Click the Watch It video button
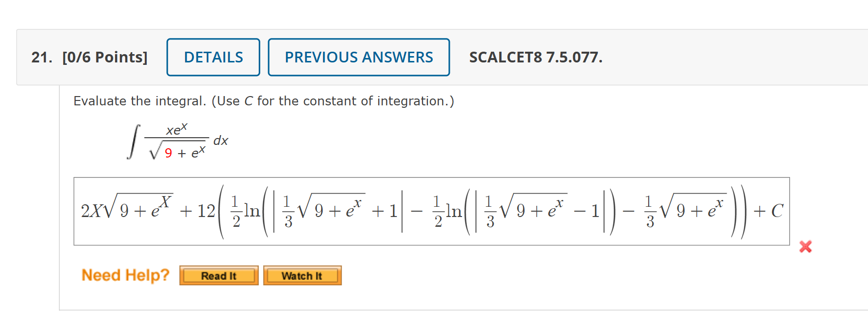 pyautogui.click(x=302, y=276)
